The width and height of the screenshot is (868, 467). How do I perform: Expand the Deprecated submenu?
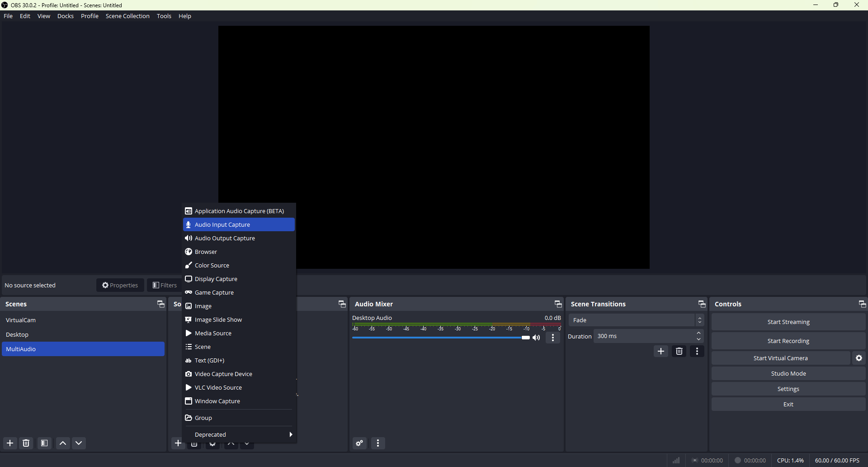pyautogui.click(x=239, y=434)
